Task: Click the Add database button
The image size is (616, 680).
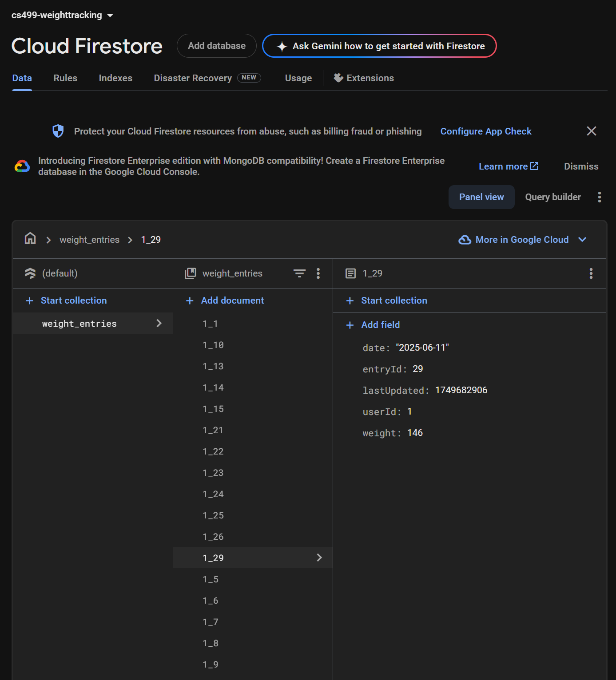Action: 217,46
